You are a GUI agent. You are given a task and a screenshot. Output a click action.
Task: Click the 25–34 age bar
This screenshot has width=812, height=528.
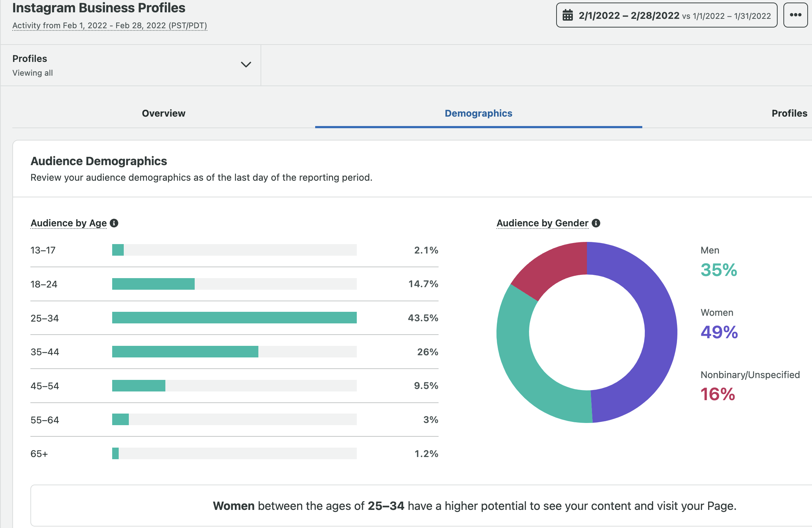pyautogui.click(x=234, y=318)
